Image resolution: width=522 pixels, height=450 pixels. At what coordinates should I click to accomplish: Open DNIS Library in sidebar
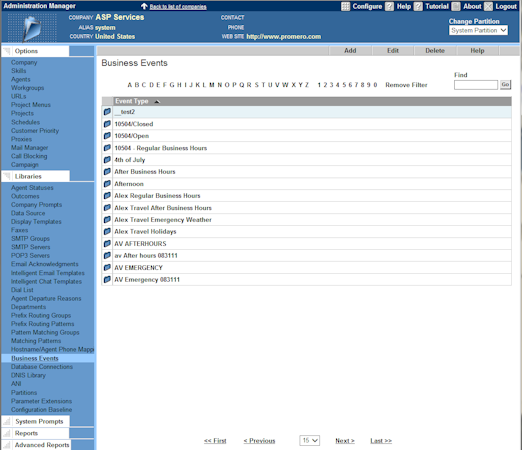click(28, 375)
